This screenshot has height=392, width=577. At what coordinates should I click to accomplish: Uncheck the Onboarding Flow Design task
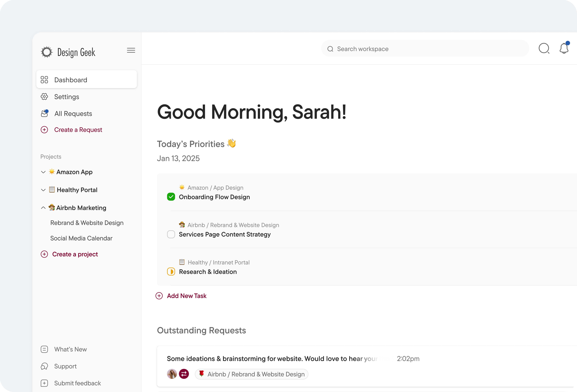[x=171, y=197]
